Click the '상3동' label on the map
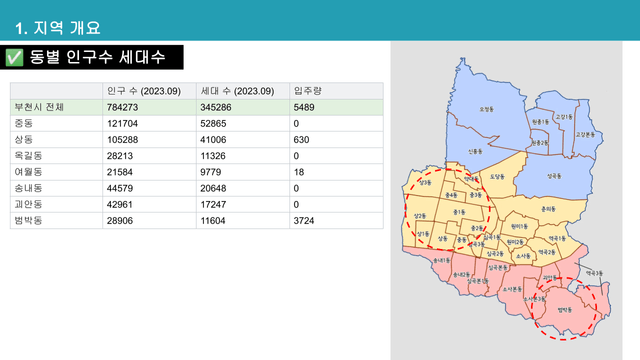Image resolution: width=640 pixels, height=360 pixels. [x=425, y=182]
